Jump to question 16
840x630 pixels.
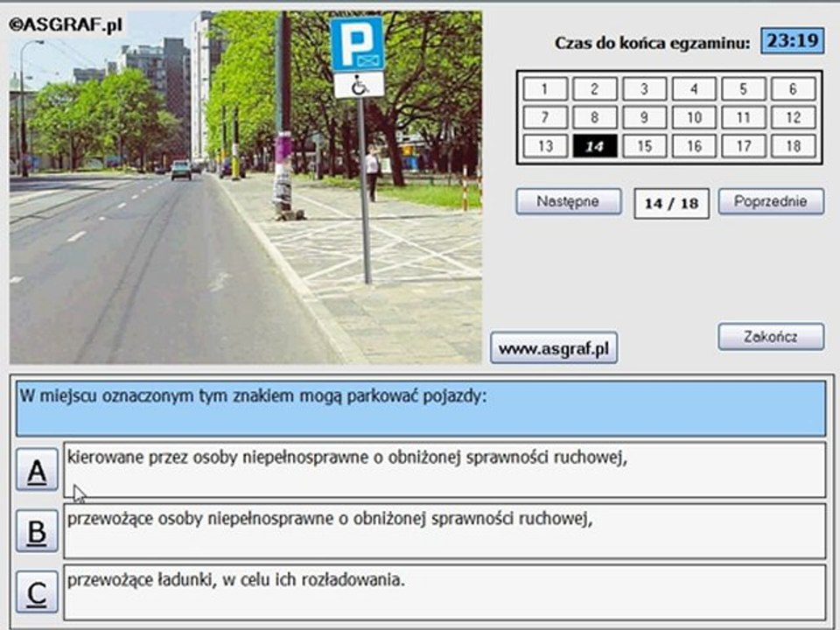[x=694, y=146]
